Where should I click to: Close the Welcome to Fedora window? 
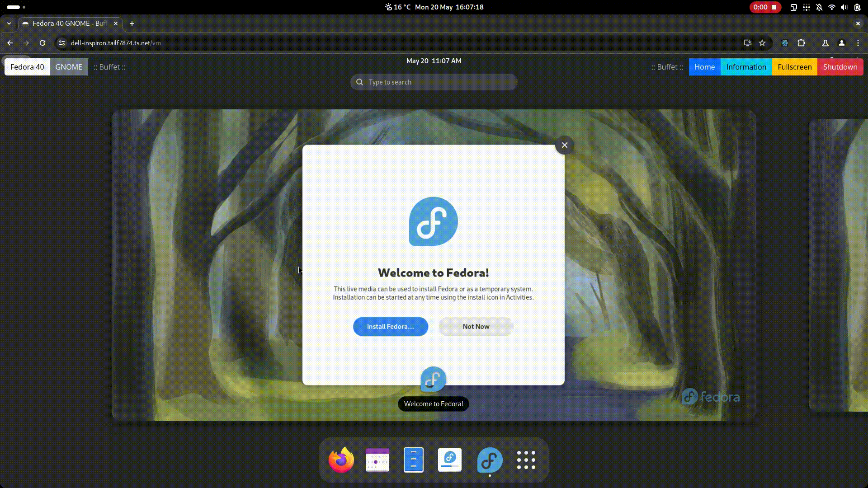[x=564, y=145]
